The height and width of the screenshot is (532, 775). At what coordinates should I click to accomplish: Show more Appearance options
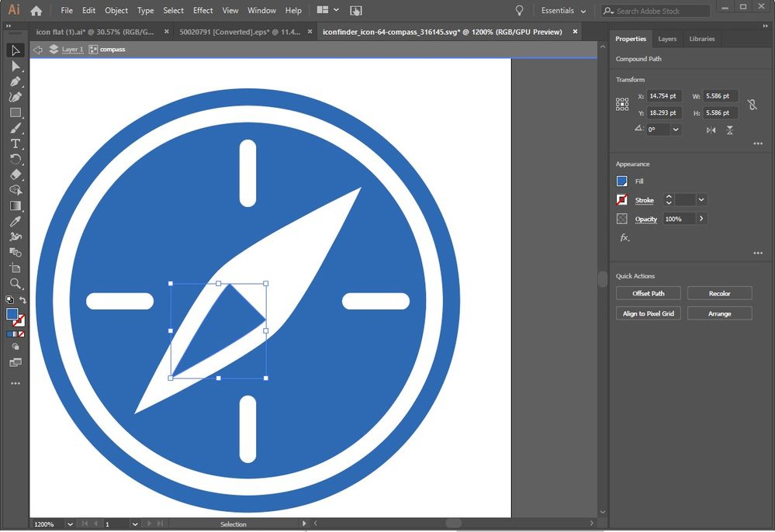(x=758, y=253)
